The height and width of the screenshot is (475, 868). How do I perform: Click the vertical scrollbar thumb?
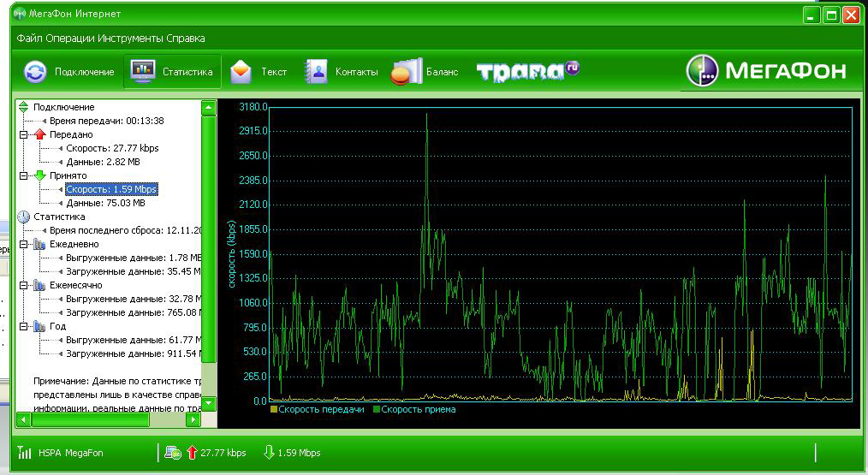(x=209, y=240)
